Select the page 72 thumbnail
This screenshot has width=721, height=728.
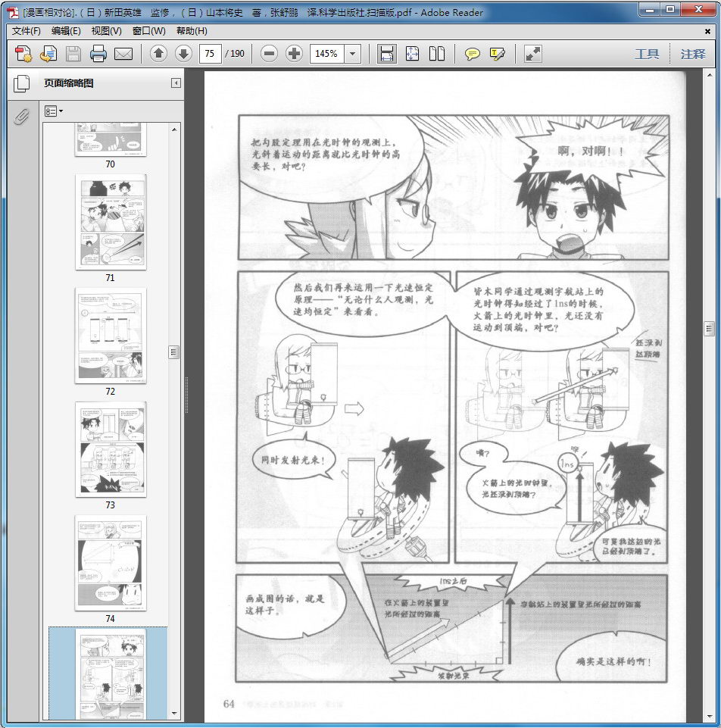point(111,336)
